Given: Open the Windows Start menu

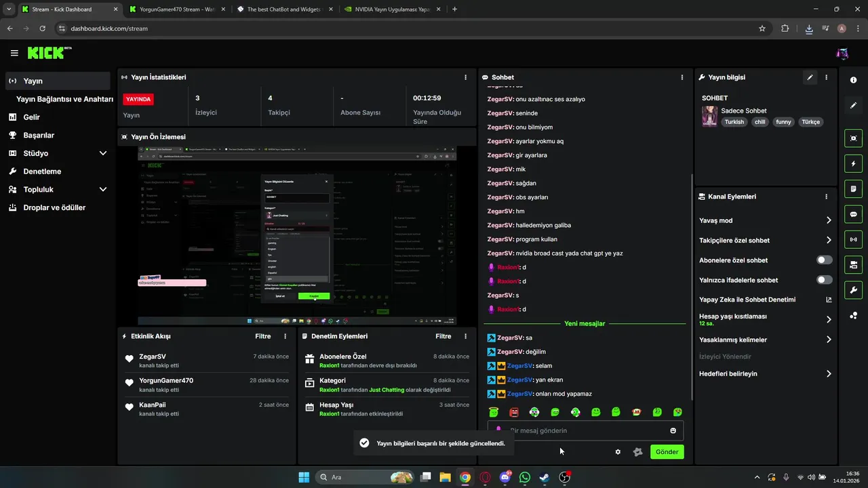Looking at the screenshot, I should (303, 477).
